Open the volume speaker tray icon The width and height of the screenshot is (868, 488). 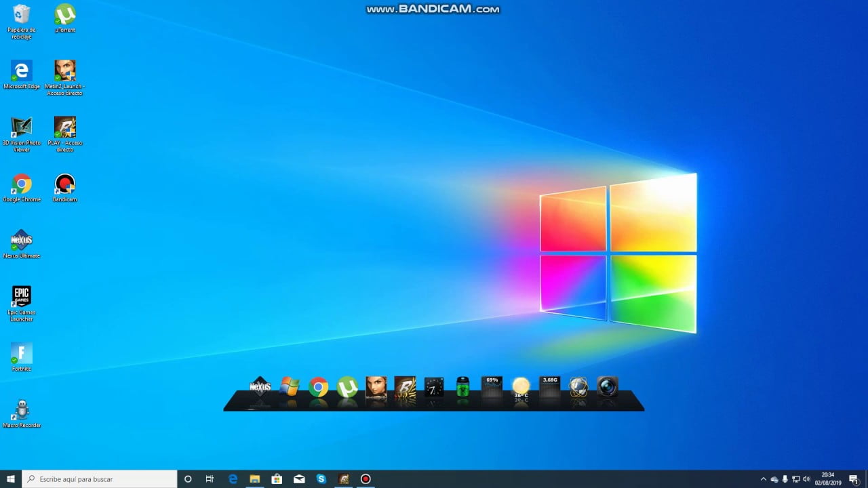[x=806, y=479]
